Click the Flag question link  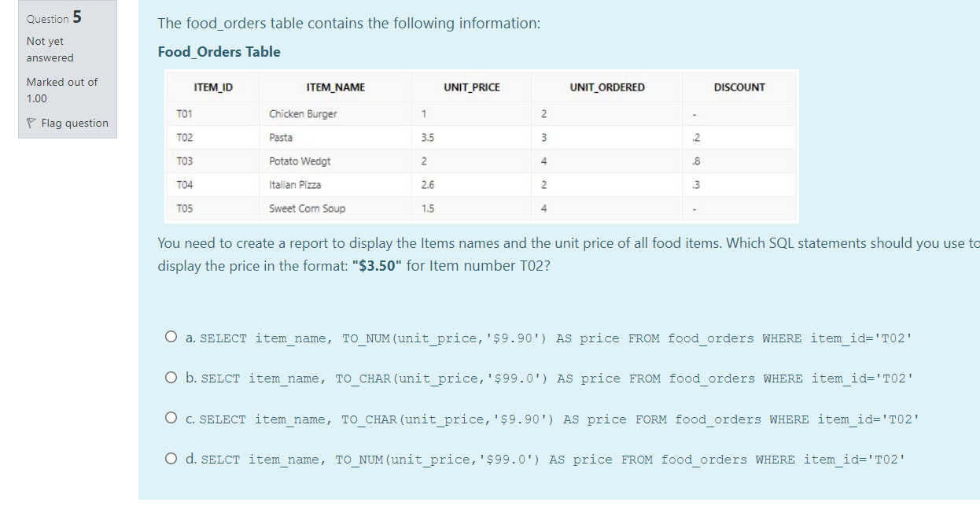pyautogui.click(x=75, y=123)
